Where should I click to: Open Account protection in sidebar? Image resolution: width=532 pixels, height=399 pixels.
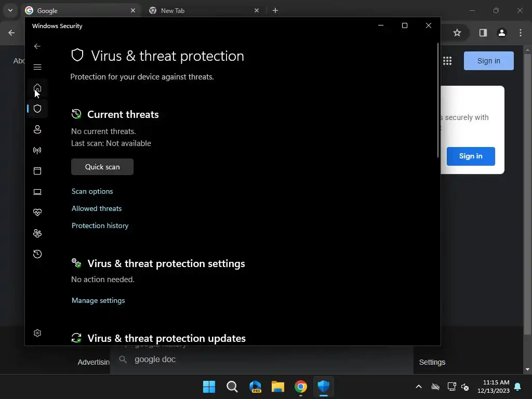(37, 129)
